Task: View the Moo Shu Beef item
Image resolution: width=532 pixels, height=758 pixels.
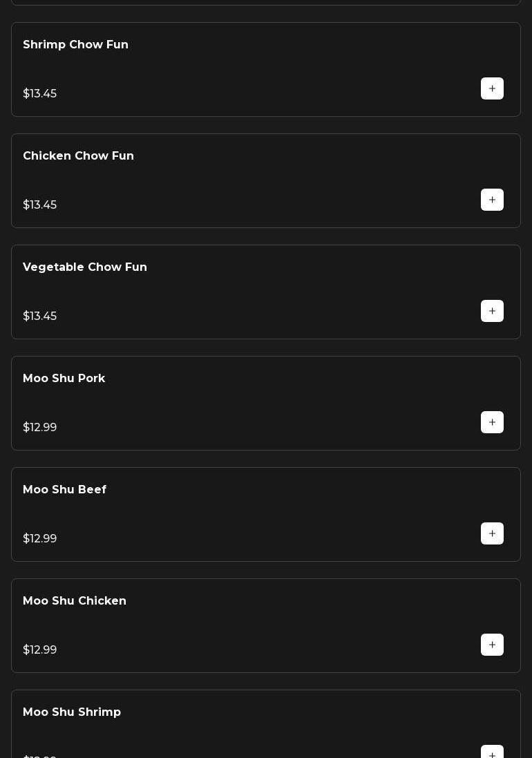Action: click(x=64, y=490)
